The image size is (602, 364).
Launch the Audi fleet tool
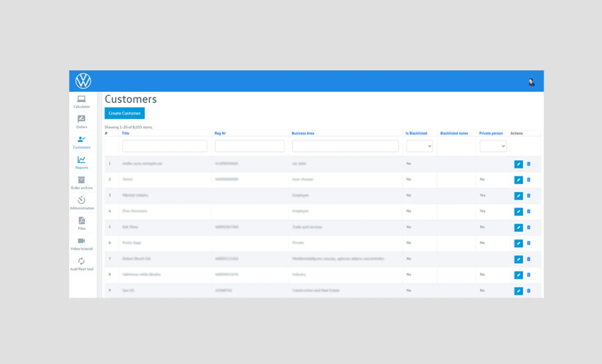tap(82, 264)
